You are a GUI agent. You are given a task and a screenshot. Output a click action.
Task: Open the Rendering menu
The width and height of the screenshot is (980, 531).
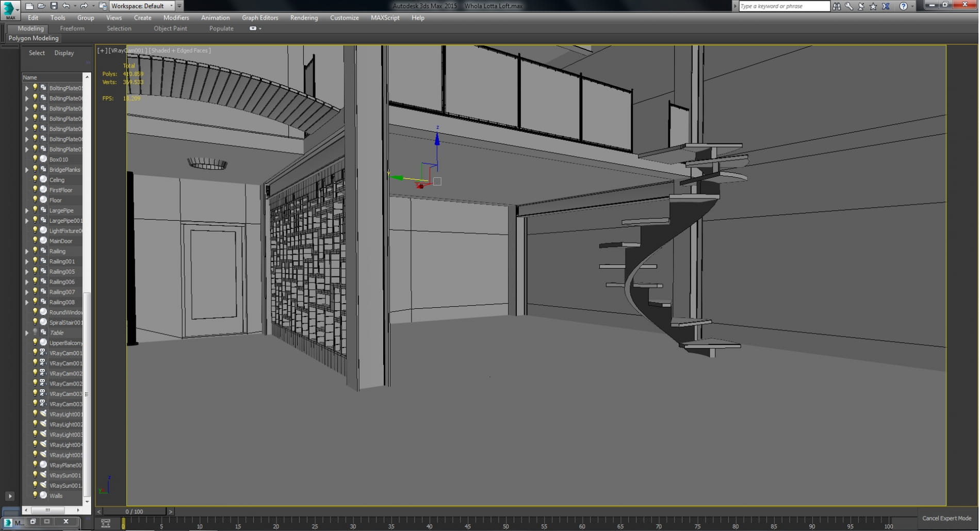tap(304, 18)
